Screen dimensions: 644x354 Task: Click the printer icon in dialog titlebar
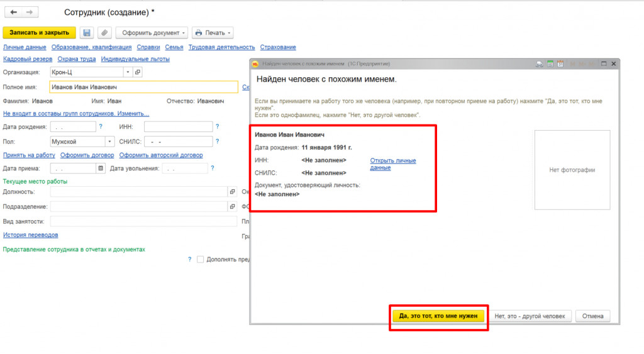(x=539, y=64)
